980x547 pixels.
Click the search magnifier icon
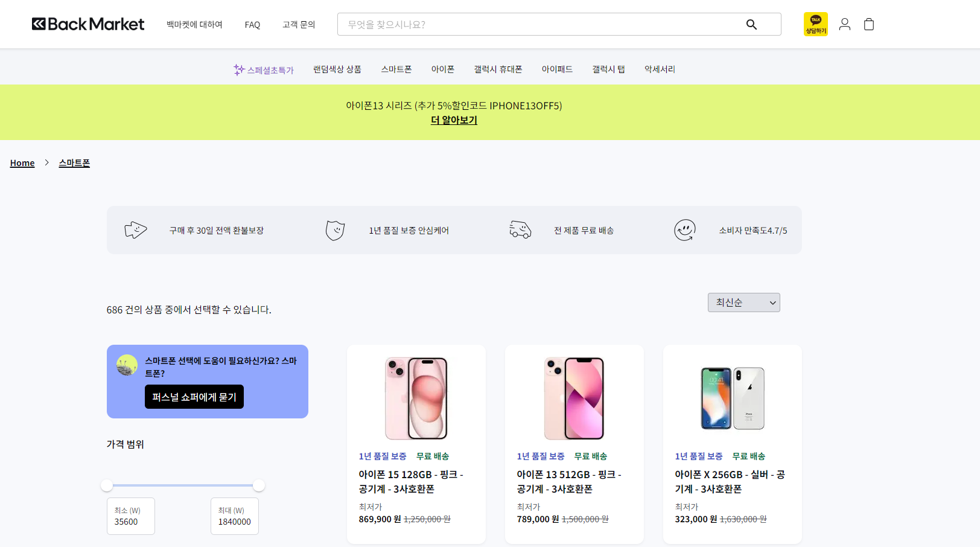(751, 24)
